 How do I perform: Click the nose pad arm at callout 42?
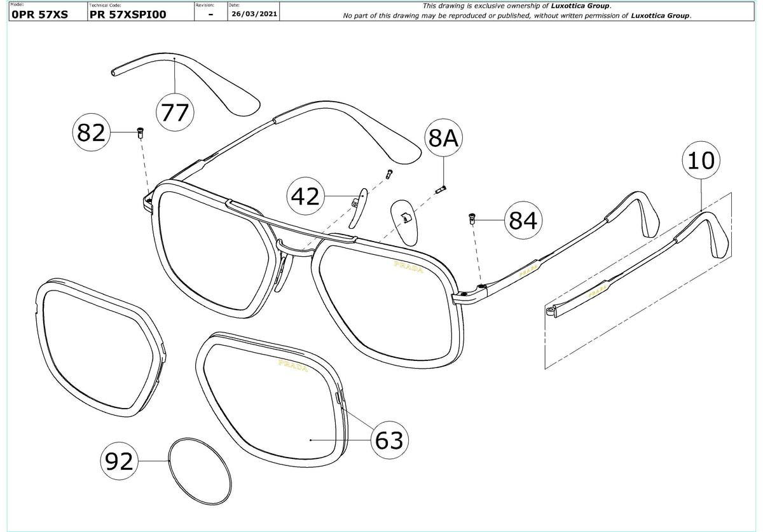(x=358, y=208)
